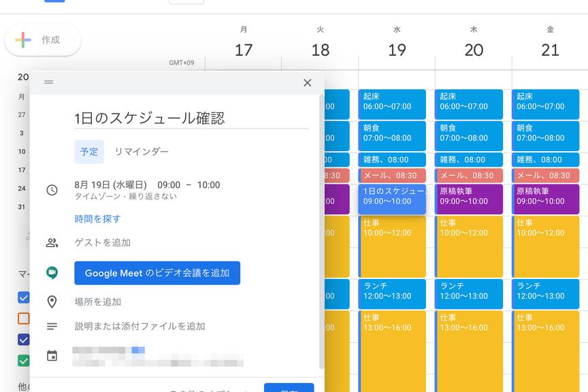The image size is (588, 392).
Task: Click the 場所を追加 field
Action: [97, 302]
